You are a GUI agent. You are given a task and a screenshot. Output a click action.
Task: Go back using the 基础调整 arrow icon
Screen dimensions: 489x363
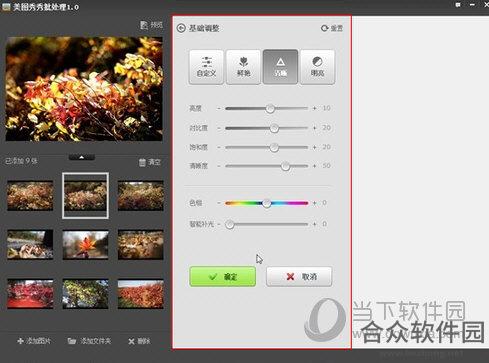pyautogui.click(x=181, y=28)
